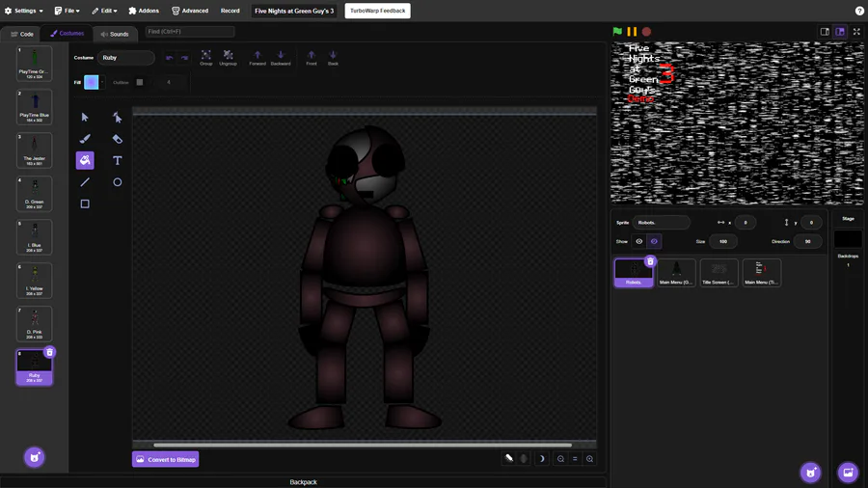
Task: Select the Title Screen sprite thumbnail
Action: (x=719, y=272)
